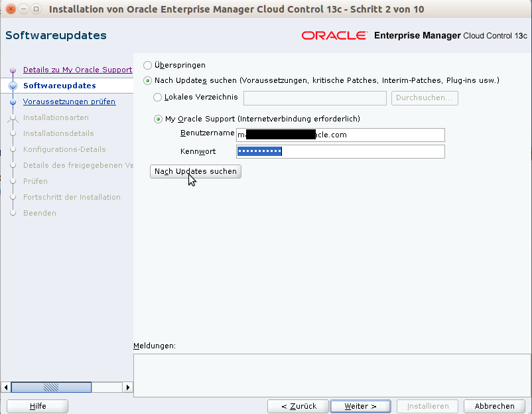The height and width of the screenshot is (414, 532).
Task: Click the Installationsdetails step label
Action: pyautogui.click(x=58, y=133)
